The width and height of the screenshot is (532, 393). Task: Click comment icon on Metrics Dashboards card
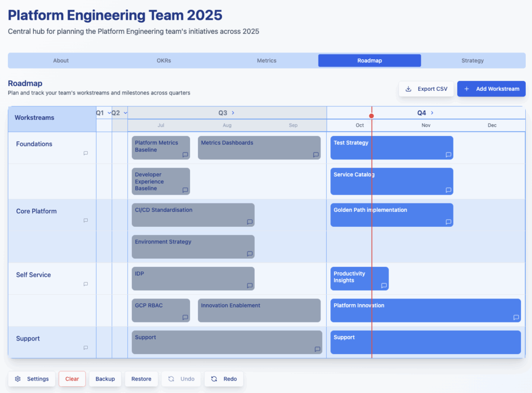tap(315, 155)
